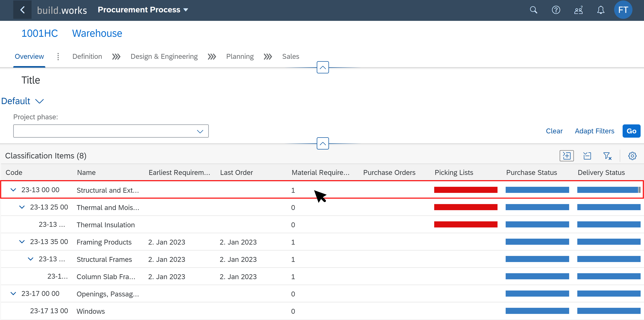Open the search icon in header
Screen dimensions: 644x320
pyautogui.click(x=533, y=10)
